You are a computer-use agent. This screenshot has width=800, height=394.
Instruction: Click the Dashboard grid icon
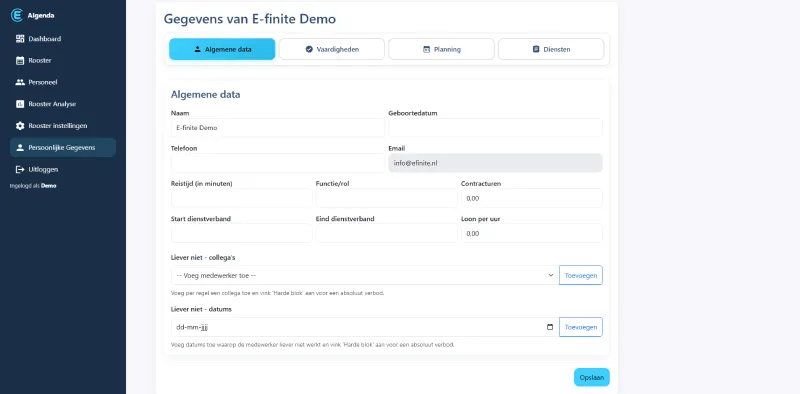pyautogui.click(x=20, y=39)
